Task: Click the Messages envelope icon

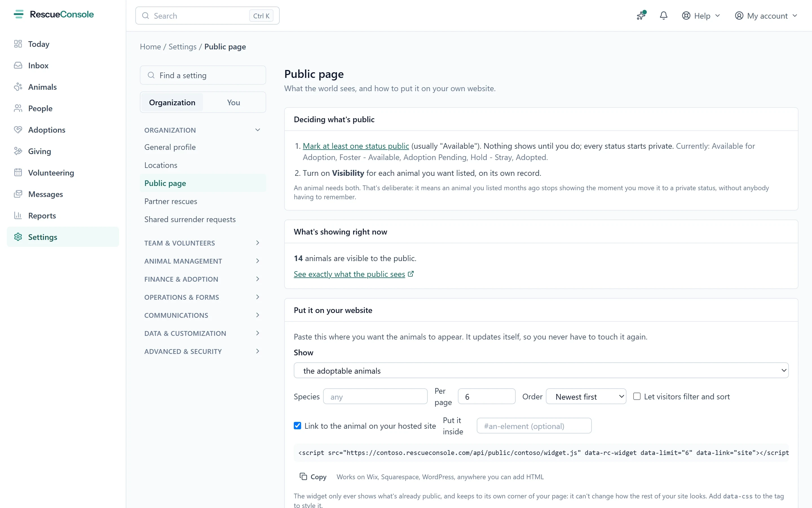Action: 18,194
